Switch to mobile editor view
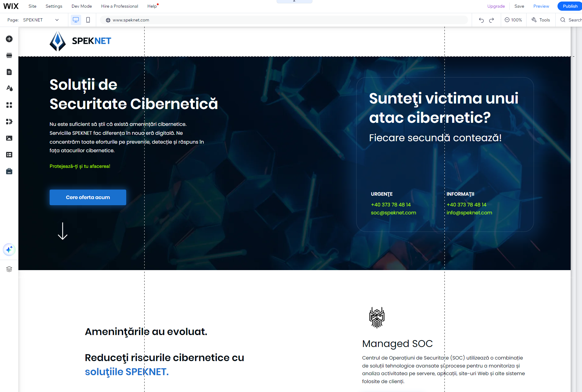Viewport: 582px width, 392px height. pos(88,20)
